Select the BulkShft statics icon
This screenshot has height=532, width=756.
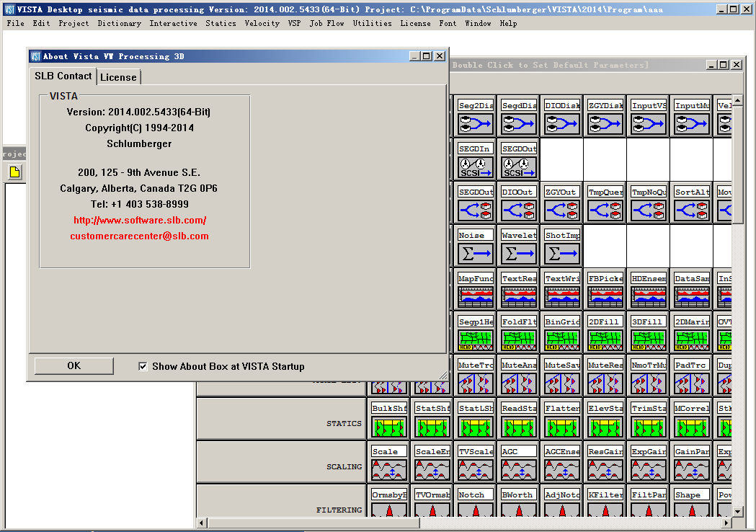coord(389,427)
